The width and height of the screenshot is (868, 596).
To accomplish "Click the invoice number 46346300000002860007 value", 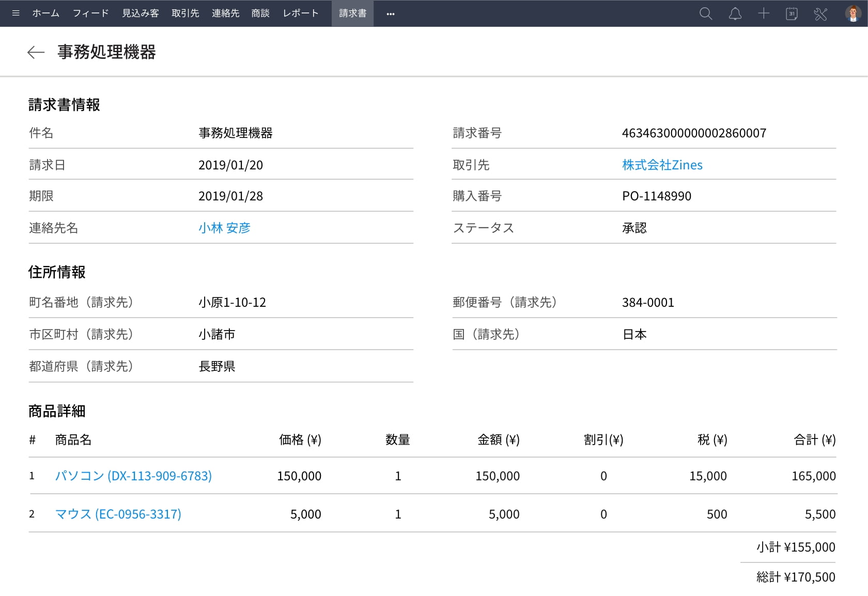I will (x=694, y=133).
